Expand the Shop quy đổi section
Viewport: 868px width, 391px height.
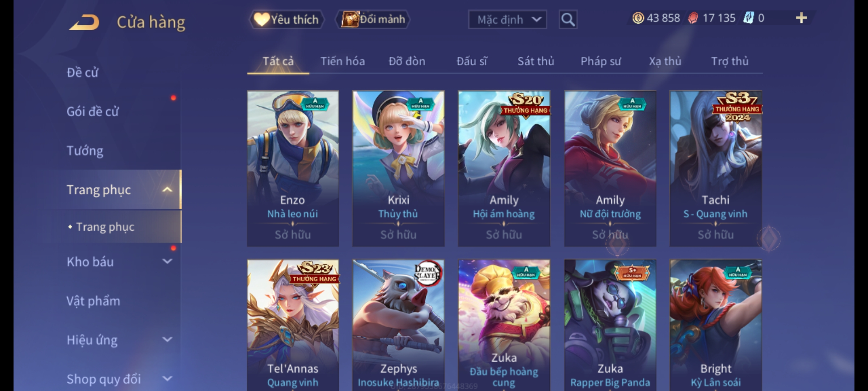(167, 379)
